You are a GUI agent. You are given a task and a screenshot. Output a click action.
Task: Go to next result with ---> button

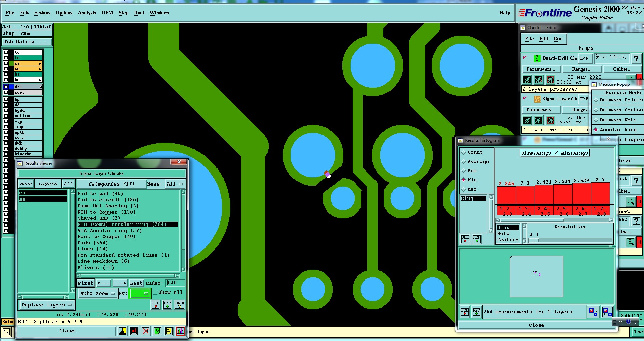(x=120, y=283)
